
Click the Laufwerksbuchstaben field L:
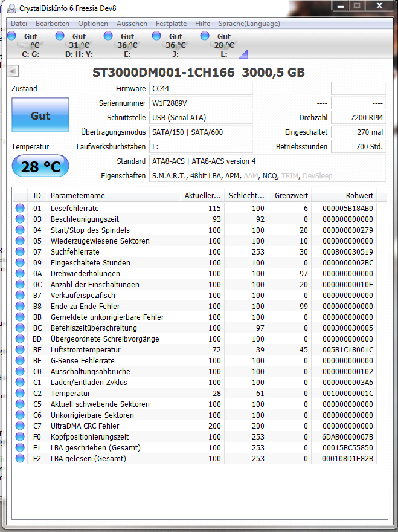(201, 146)
